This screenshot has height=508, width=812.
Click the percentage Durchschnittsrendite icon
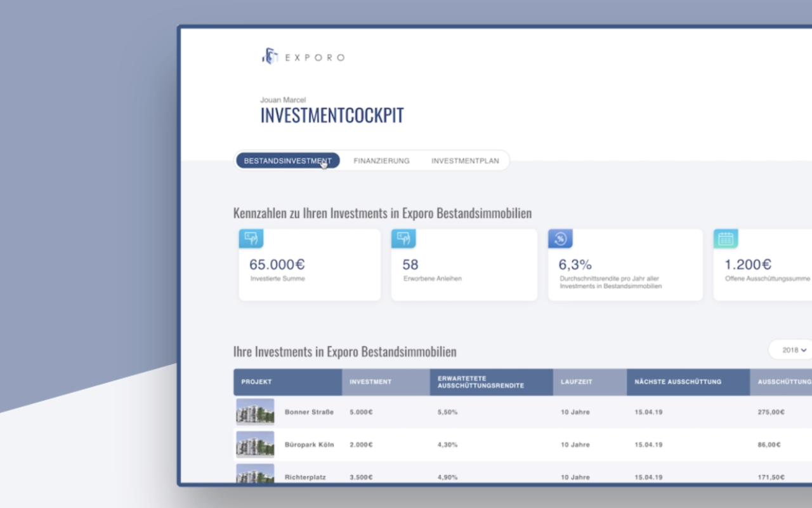point(560,239)
